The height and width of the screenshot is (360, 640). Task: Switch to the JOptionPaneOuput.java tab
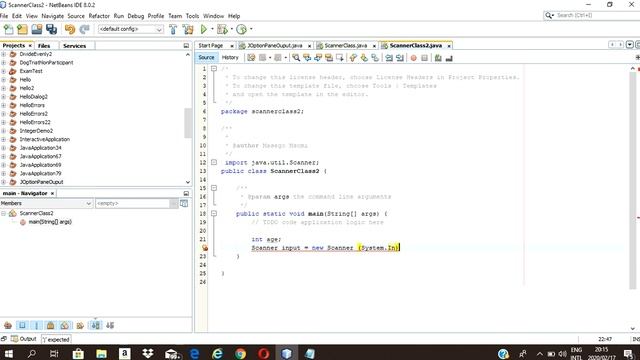275,46
